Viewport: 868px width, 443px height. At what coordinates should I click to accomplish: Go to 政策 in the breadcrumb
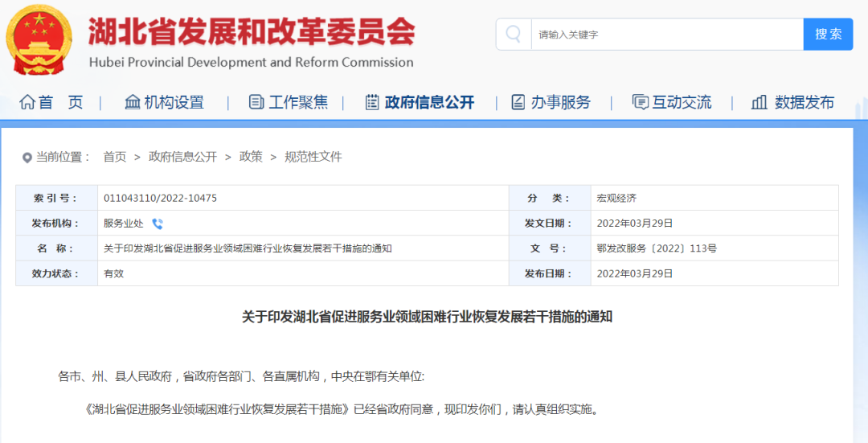[251, 157]
